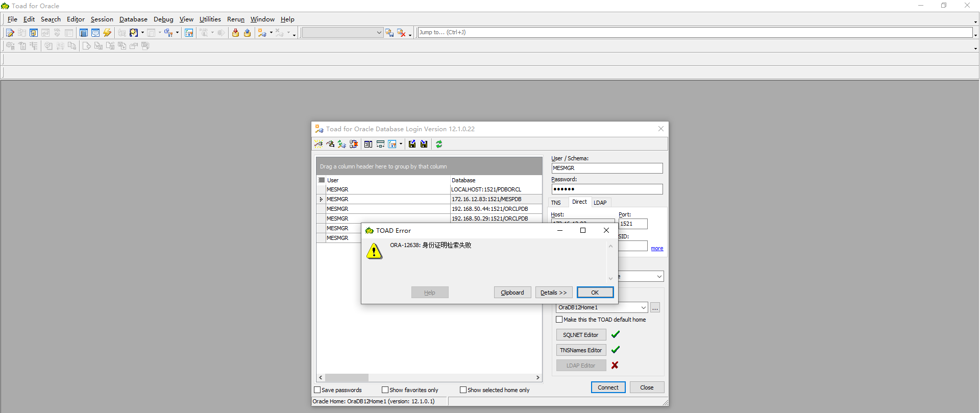This screenshot has width=980, height=413.
Task: Expand the OraDB12Home1 Oracle home dropdown
Action: (x=644, y=307)
